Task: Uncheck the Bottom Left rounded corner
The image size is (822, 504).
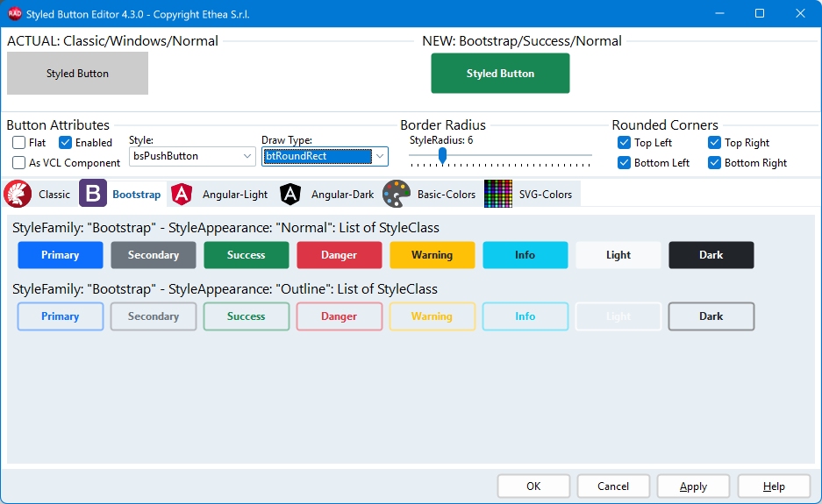Action: (x=624, y=162)
